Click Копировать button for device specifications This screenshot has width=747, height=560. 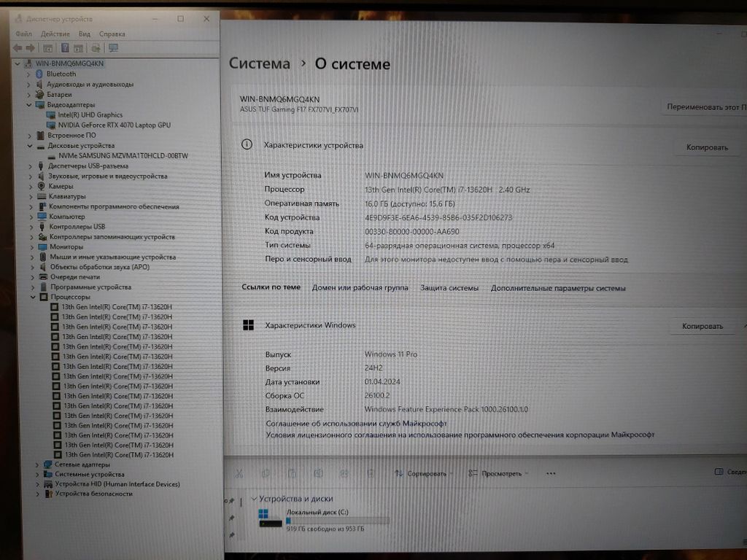(706, 147)
